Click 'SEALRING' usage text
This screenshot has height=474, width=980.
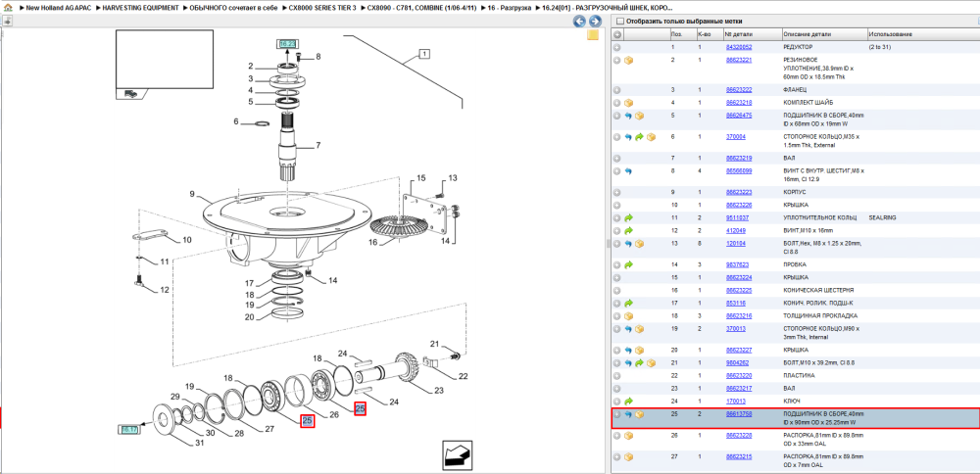(883, 218)
